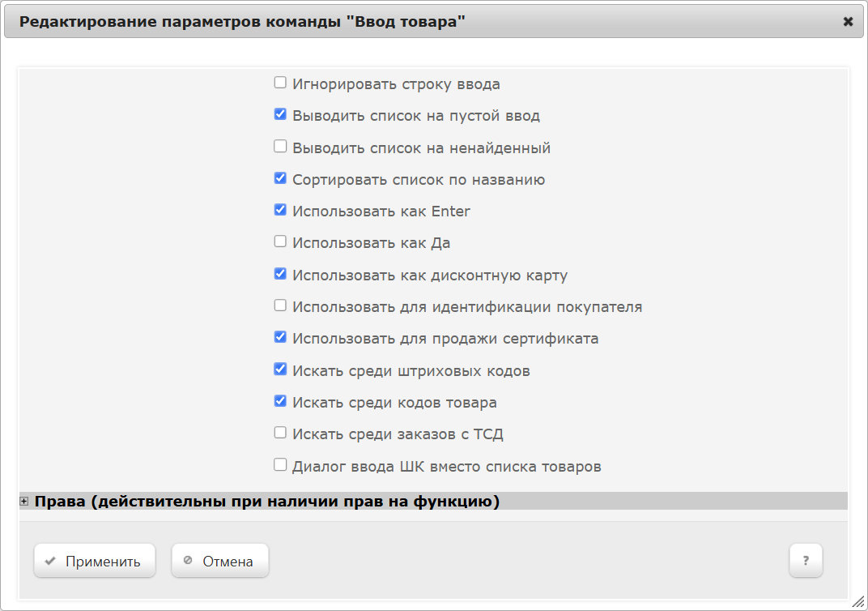This screenshot has width=868, height=611.
Task: Uncheck "Сортировать список по названию"
Action: coord(280,177)
